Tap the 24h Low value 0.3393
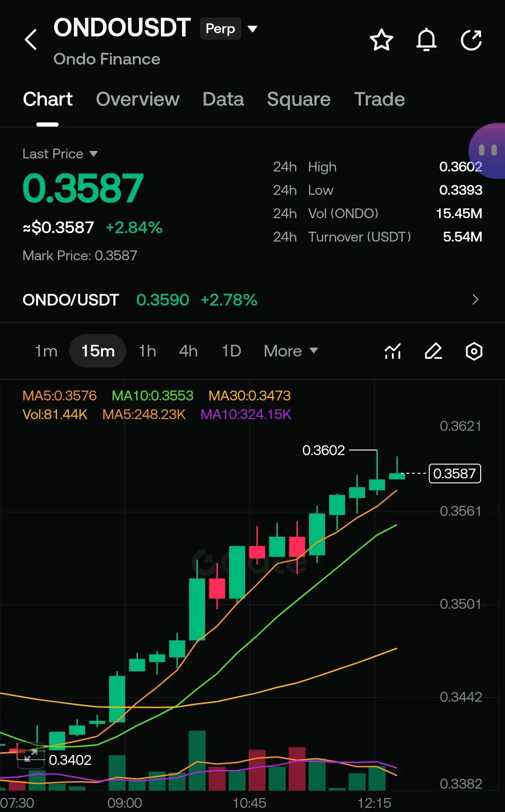The image size is (505, 812). [461, 190]
